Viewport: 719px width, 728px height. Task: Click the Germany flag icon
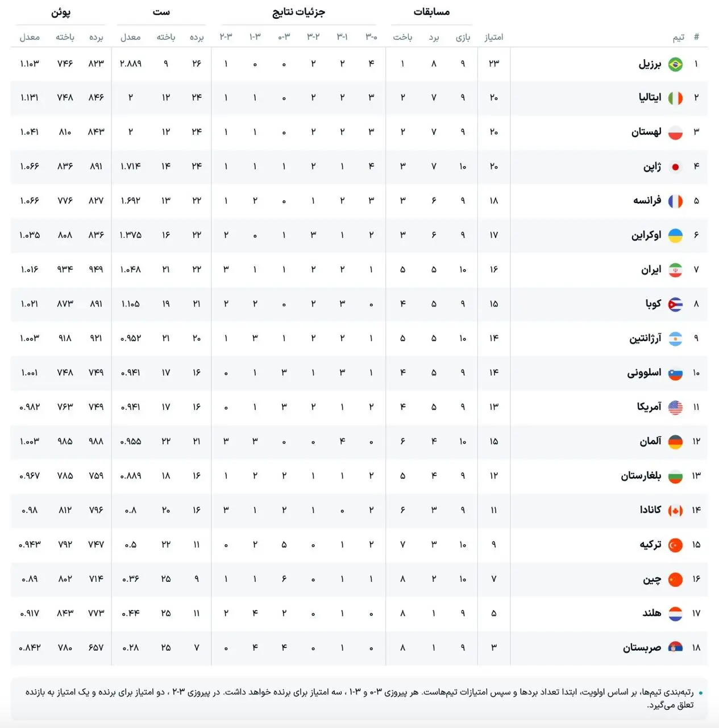point(675,442)
